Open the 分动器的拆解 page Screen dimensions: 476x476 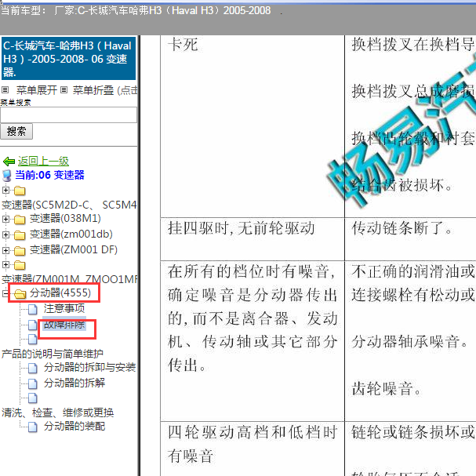click(74, 383)
